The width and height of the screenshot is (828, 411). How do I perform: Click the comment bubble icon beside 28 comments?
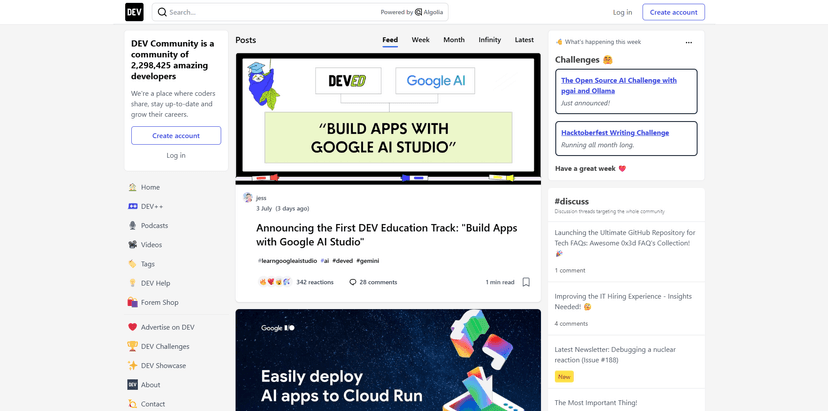point(353,282)
